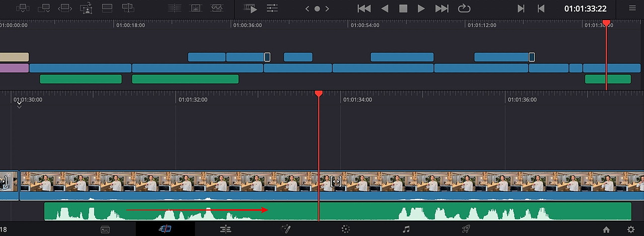Apply the Dissolve transition icon
The width and height of the screenshot is (644, 236).
[x=196, y=8]
